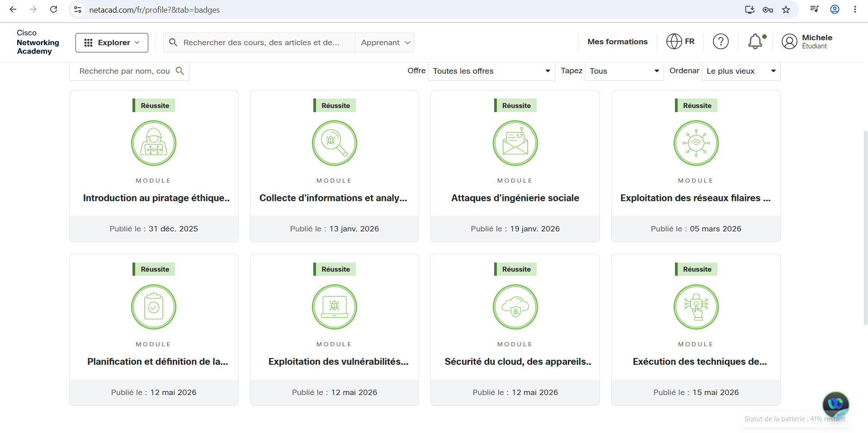Click the help question mark icon
Viewport: 868px width, 433px height.
[721, 42]
